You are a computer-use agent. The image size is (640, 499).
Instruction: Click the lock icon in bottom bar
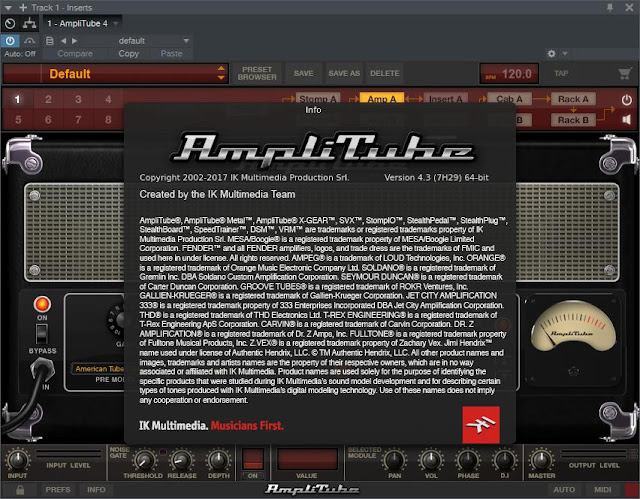[x=20, y=490]
